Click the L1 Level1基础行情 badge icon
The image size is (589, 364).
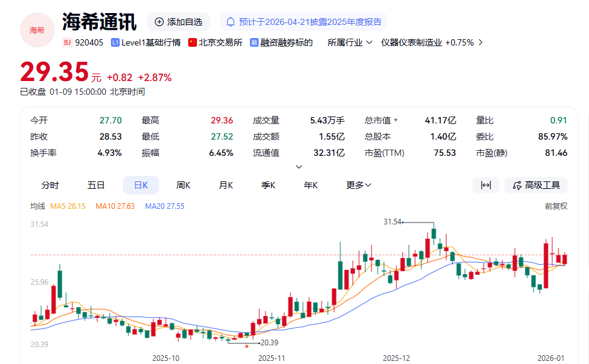pos(115,42)
